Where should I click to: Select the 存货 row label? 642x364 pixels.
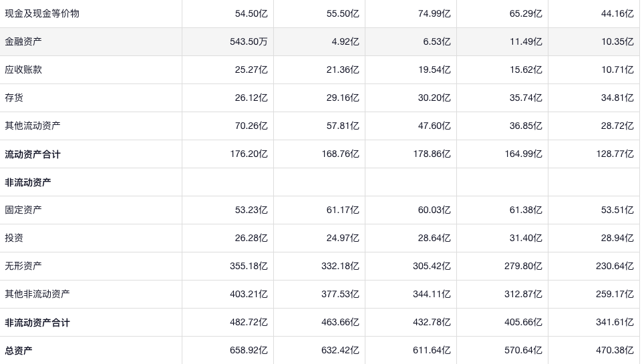pos(14,98)
